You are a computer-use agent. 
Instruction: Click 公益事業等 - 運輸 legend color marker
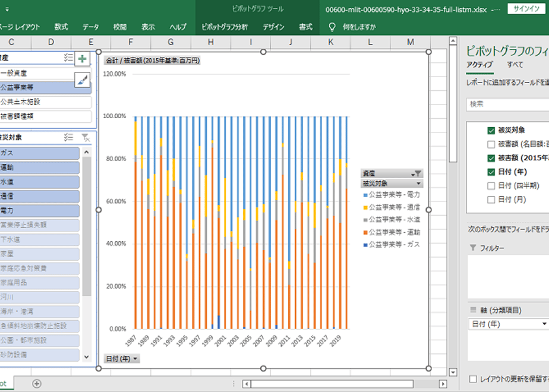[365, 232]
